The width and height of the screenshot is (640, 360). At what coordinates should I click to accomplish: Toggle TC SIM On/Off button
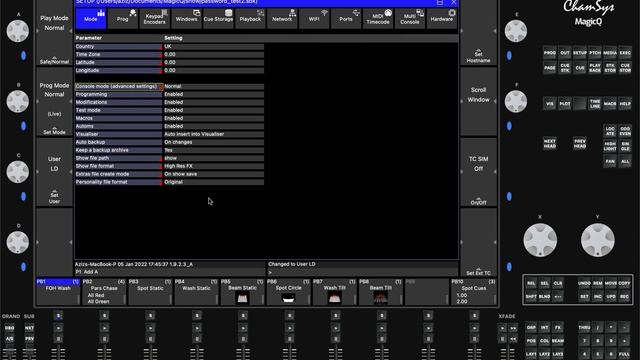(x=478, y=172)
